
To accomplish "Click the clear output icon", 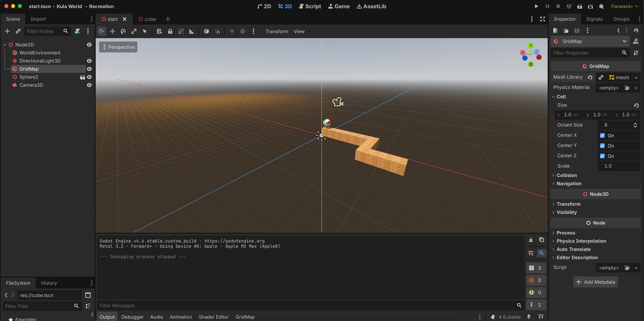I will click(531, 240).
